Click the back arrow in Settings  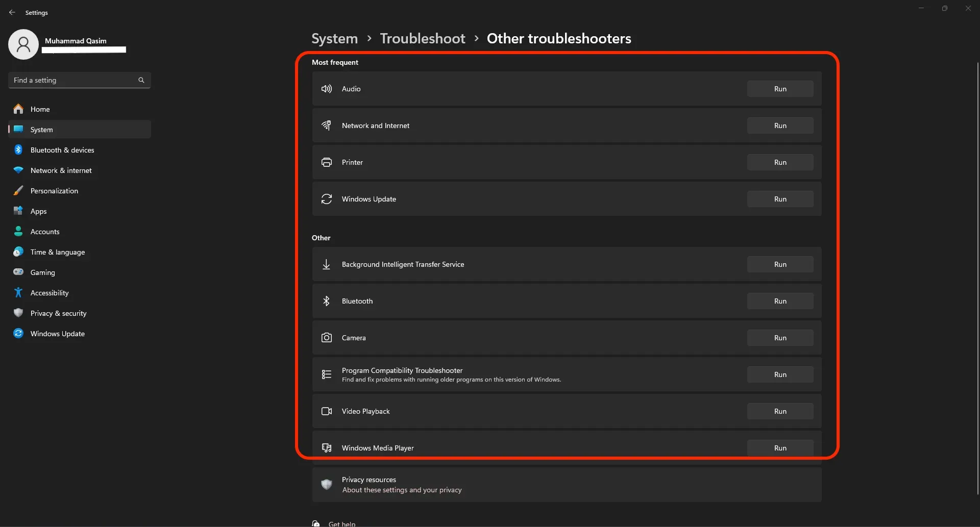click(x=12, y=12)
